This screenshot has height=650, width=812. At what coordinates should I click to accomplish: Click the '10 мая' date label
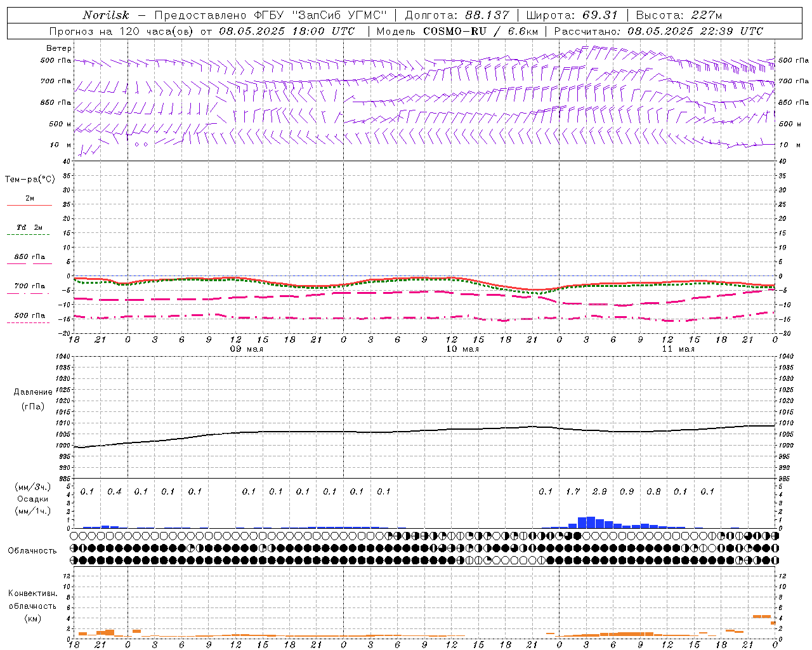pos(462,349)
